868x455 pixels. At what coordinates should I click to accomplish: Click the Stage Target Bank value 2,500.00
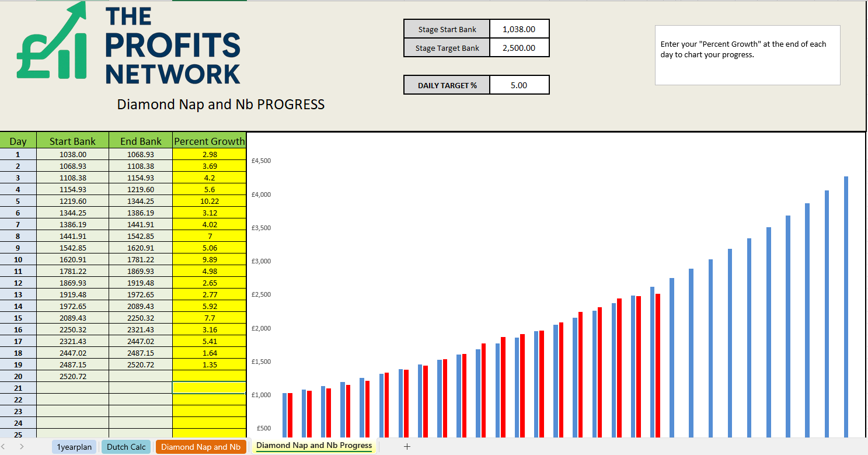[x=519, y=48]
